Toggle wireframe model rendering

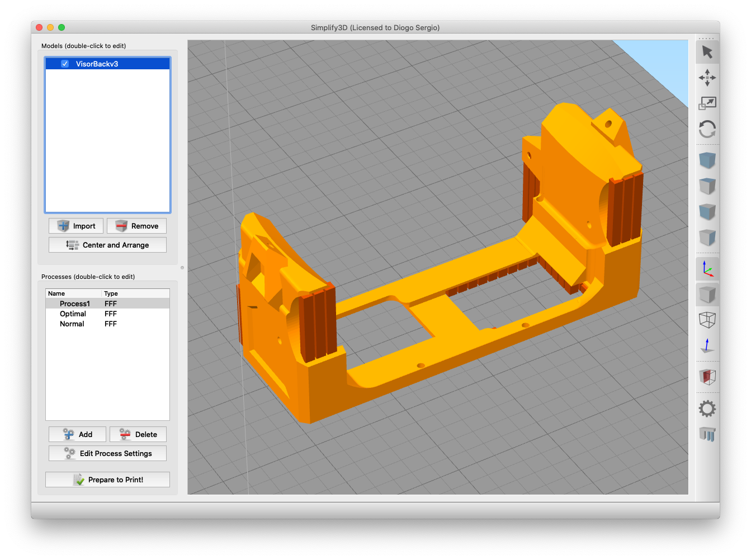tap(707, 320)
